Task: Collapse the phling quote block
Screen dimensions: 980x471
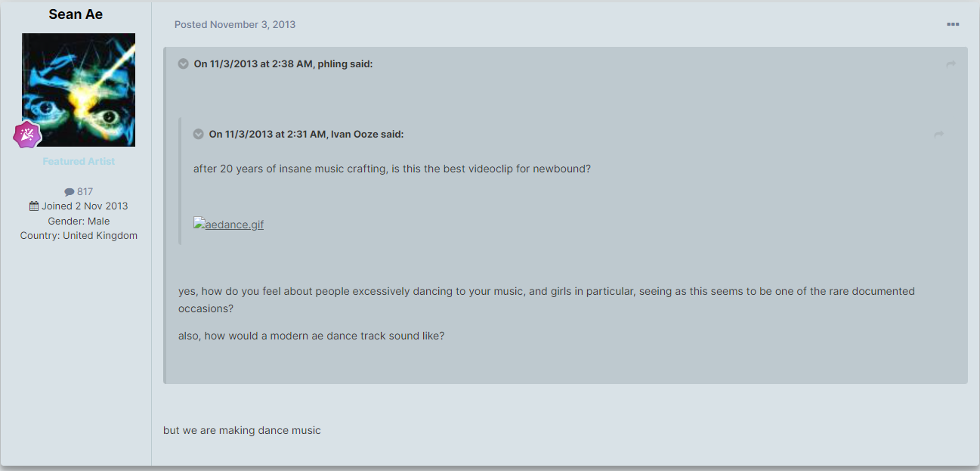Action: (183, 64)
